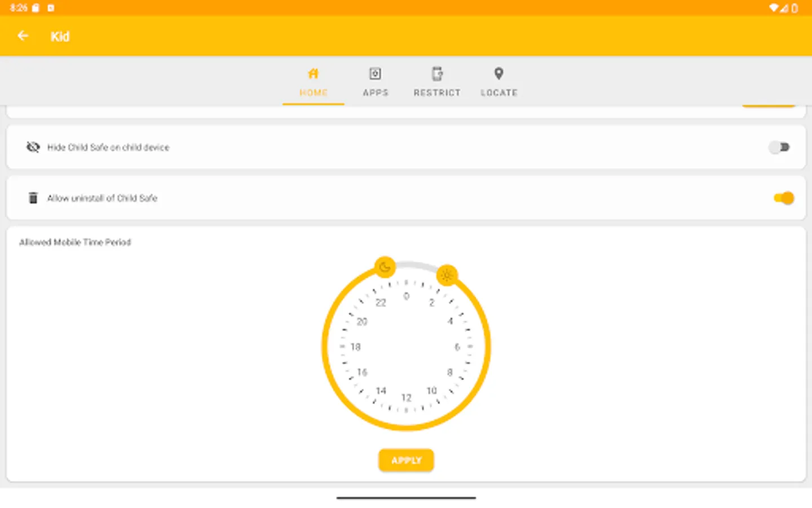
Task: Tap the back arrow in the title bar
Action: click(23, 36)
